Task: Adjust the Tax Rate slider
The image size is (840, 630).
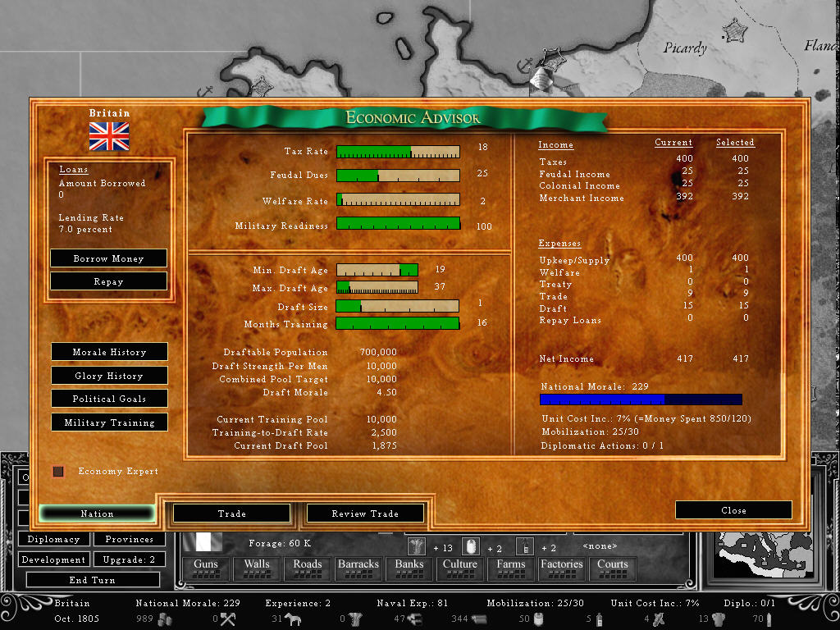Action: click(x=398, y=152)
